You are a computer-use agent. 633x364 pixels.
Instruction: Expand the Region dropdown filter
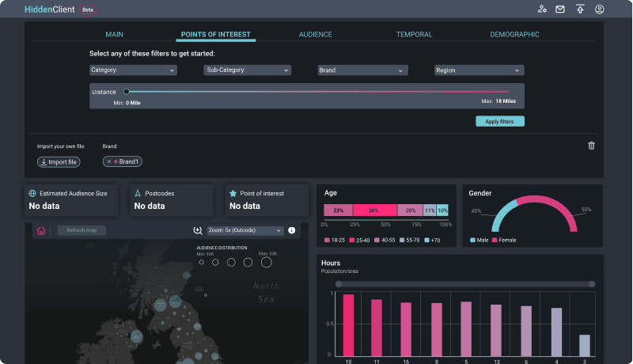pyautogui.click(x=479, y=70)
